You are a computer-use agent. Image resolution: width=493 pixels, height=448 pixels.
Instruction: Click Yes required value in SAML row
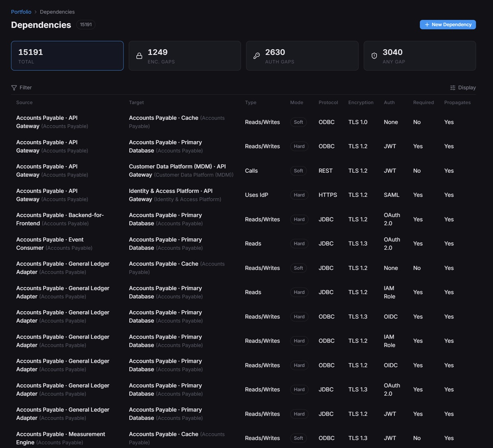pos(418,195)
